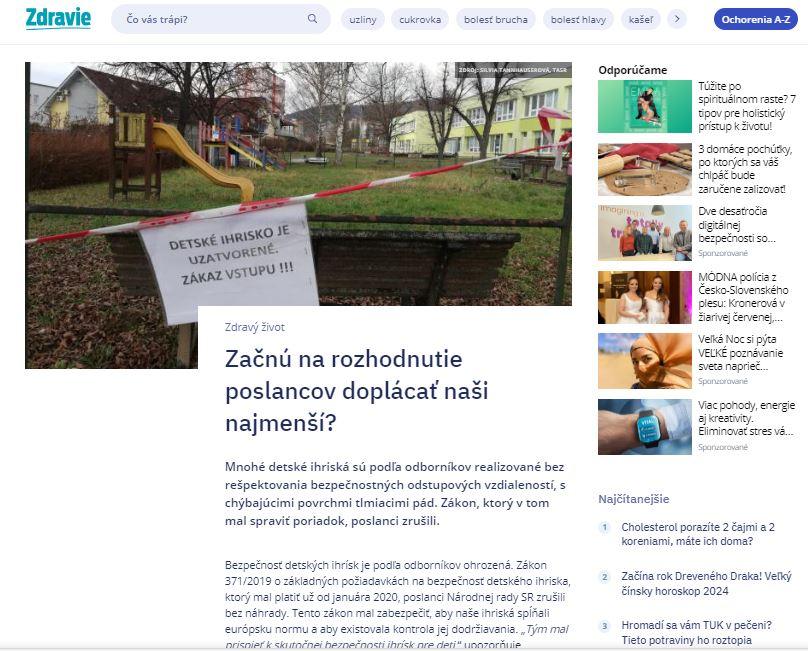Open the 'bolesť hlavy' topic tag
Screen dimensions: 808x651
(579, 19)
